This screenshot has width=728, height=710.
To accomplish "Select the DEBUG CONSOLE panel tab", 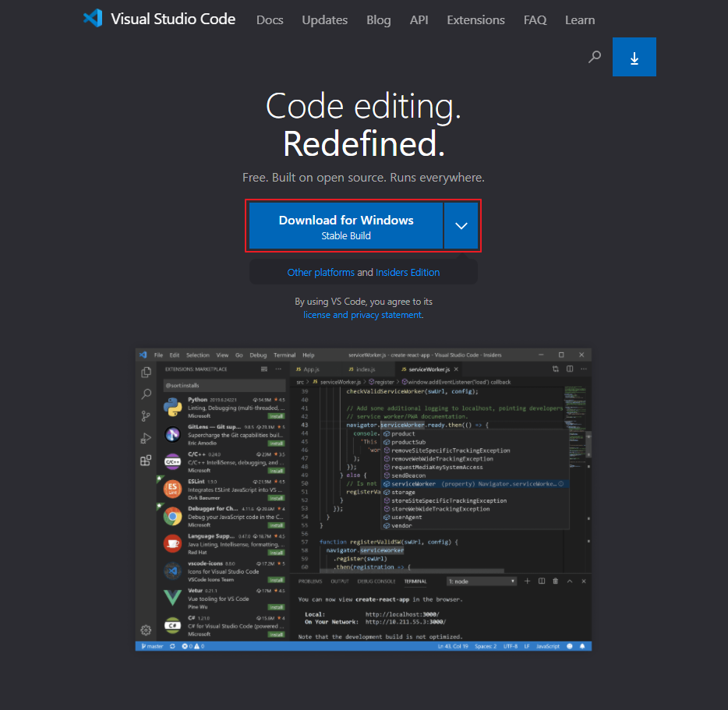I will (x=376, y=581).
